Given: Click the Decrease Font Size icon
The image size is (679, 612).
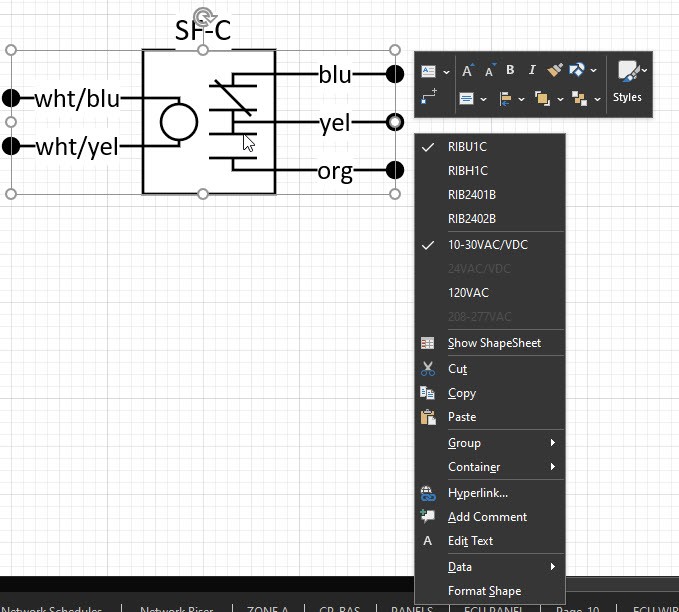Looking at the screenshot, I should point(490,70).
